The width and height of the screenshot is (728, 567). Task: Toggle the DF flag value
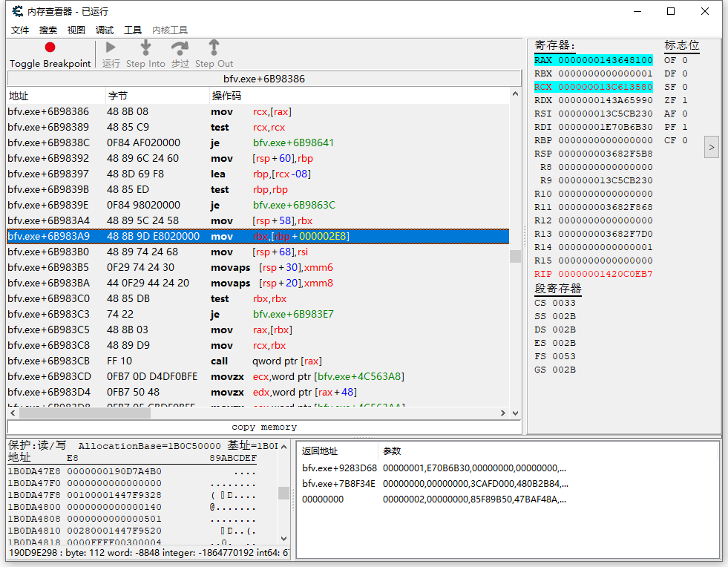(685, 73)
